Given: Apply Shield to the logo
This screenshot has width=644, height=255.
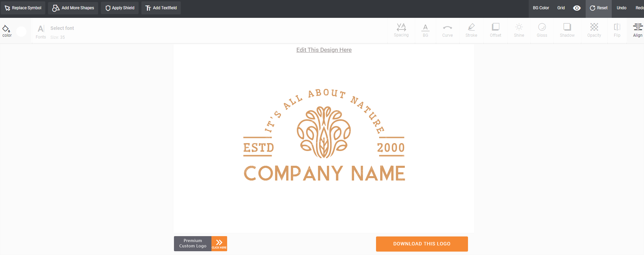Looking at the screenshot, I should [x=120, y=8].
